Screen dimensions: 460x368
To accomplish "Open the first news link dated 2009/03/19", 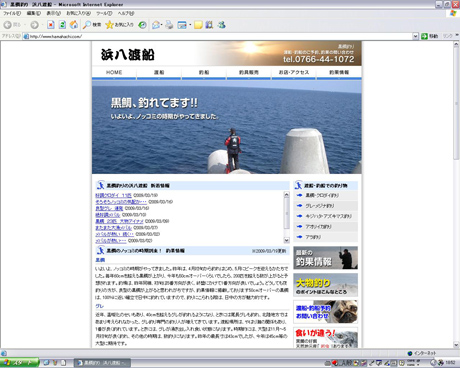I will pyautogui.click(x=113, y=195).
